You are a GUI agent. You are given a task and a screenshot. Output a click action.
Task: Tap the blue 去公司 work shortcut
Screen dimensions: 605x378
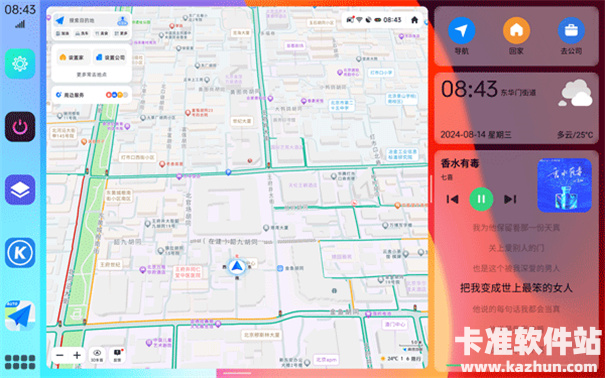click(x=571, y=31)
